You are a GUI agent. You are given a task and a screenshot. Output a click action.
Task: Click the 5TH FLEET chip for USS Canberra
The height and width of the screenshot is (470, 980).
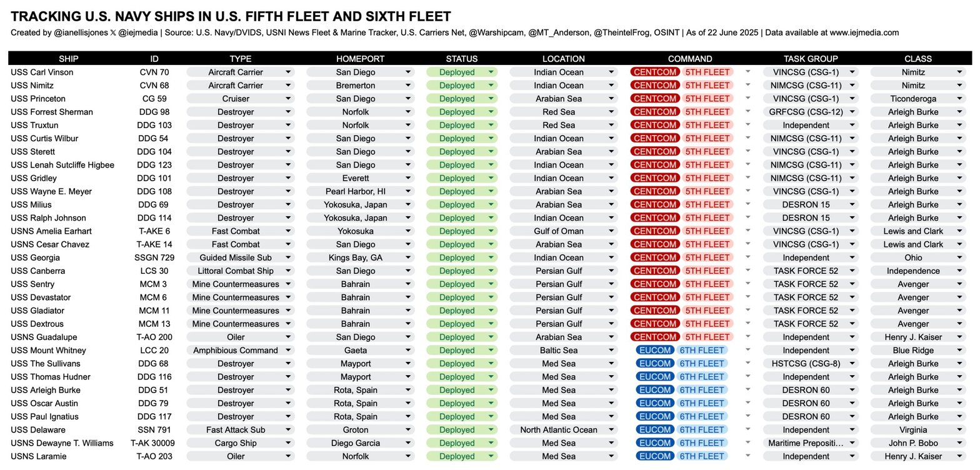pyautogui.click(x=707, y=271)
